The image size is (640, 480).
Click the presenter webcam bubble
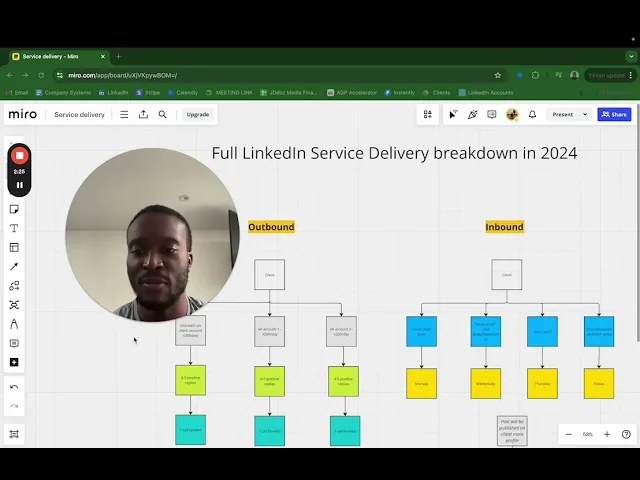(152, 235)
